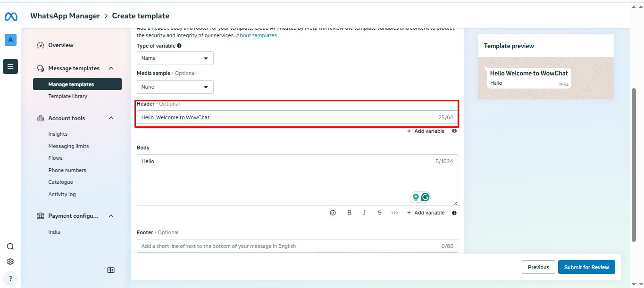The image size is (644, 288).
Task: Collapse the Account tools section
Action: tap(111, 118)
